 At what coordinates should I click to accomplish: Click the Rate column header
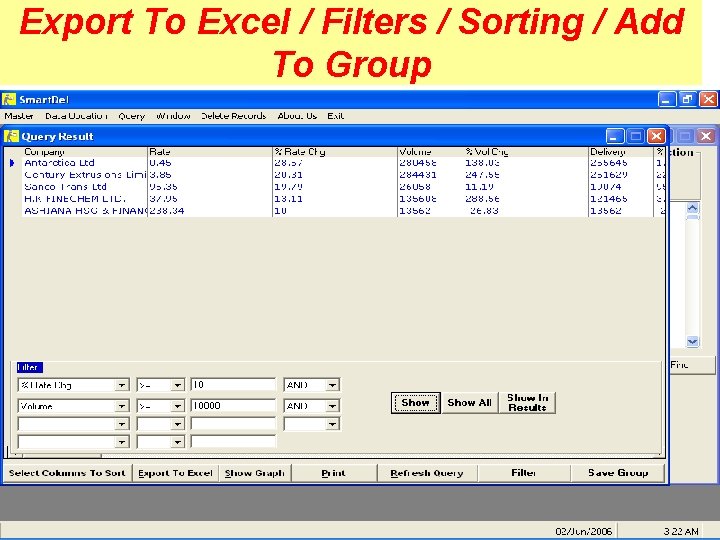[209, 152]
